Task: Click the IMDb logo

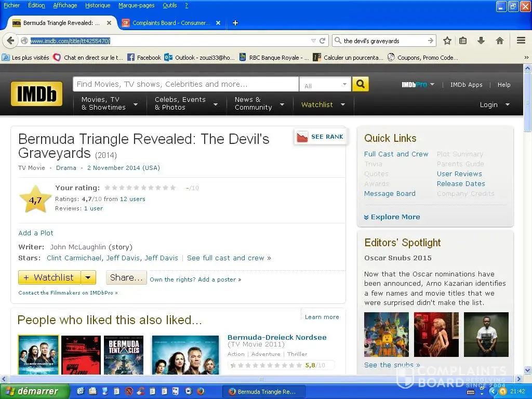Action: pos(36,94)
